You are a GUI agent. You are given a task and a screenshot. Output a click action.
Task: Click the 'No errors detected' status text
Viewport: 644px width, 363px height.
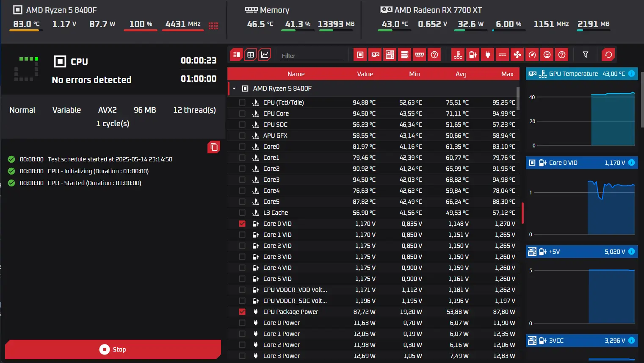(x=91, y=80)
